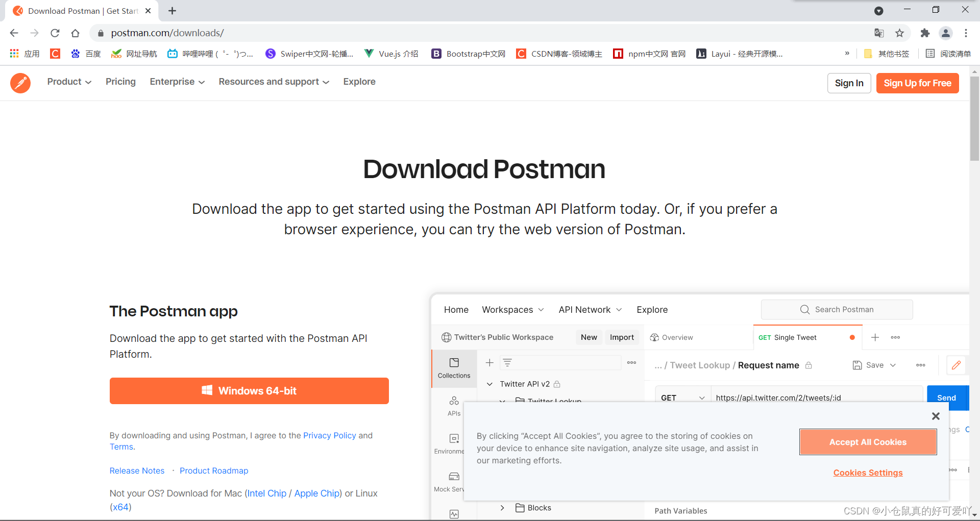
Task: Expand the Product menu
Action: [69, 82]
